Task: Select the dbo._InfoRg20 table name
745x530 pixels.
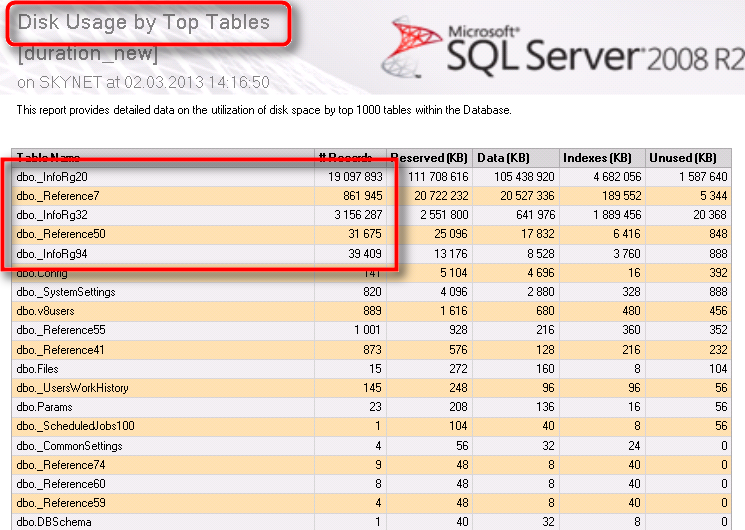Action: 52,177
